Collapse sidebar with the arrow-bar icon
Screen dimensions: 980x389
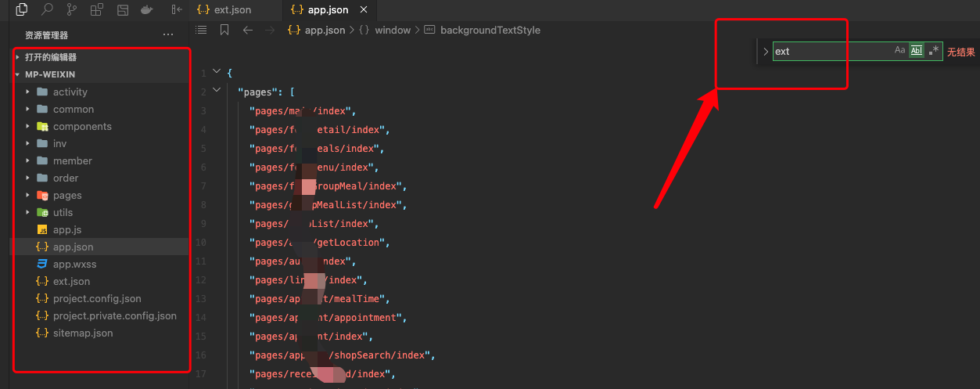[x=176, y=10]
